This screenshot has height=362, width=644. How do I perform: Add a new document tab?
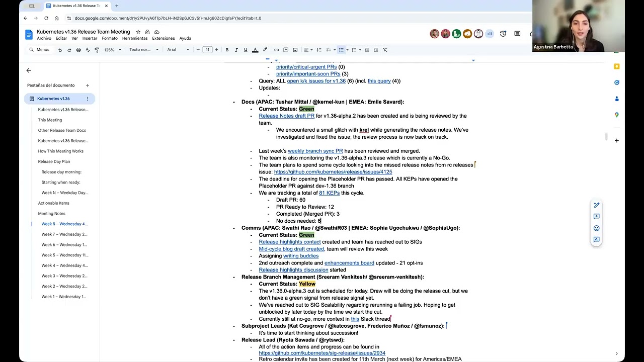tap(88, 85)
